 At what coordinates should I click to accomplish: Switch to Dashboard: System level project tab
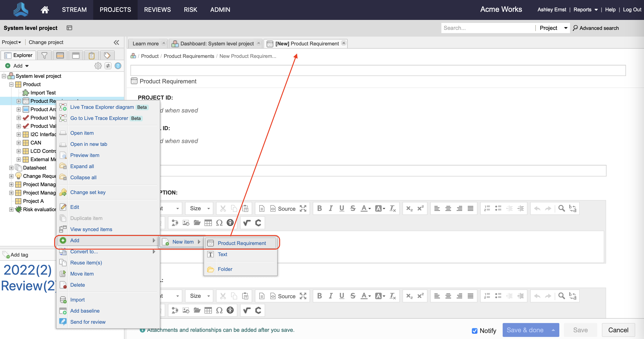coord(217,44)
